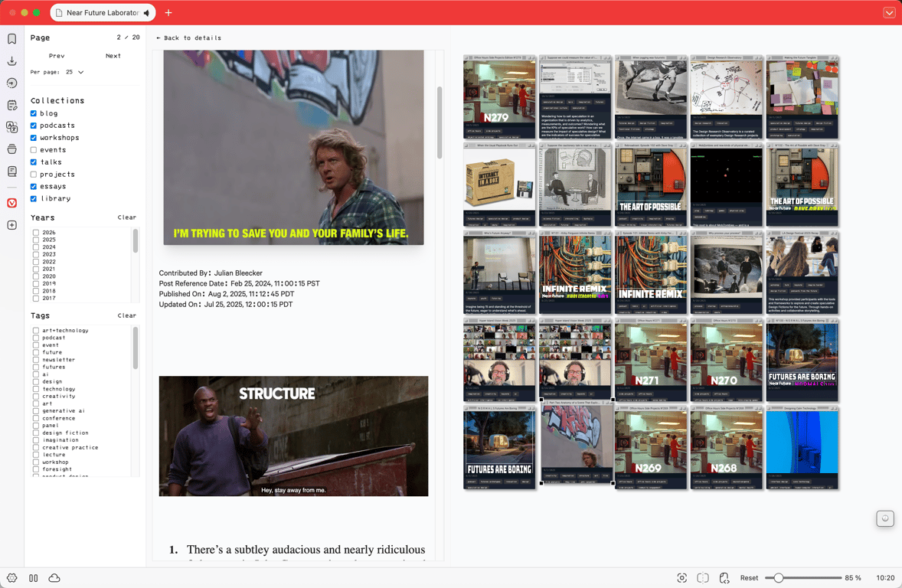The height and width of the screenshot is (588, 902).
Task: Uncheck the blog collection
Action: coord(34,113)
